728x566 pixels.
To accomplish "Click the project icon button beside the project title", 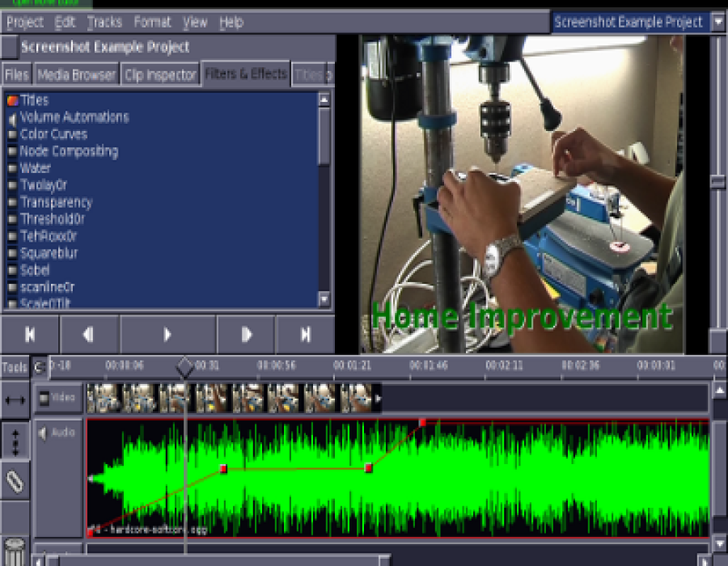I will click(9, 48).
